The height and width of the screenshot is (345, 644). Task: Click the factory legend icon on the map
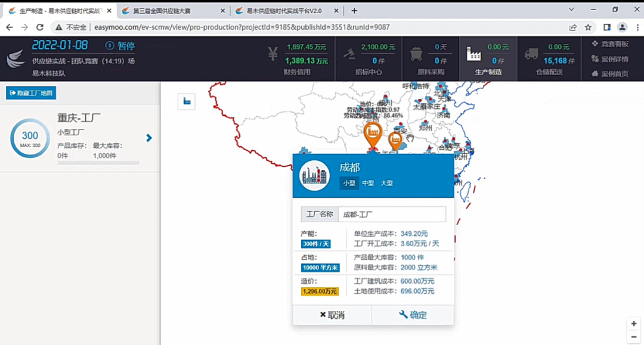click(x=185, y=101)
